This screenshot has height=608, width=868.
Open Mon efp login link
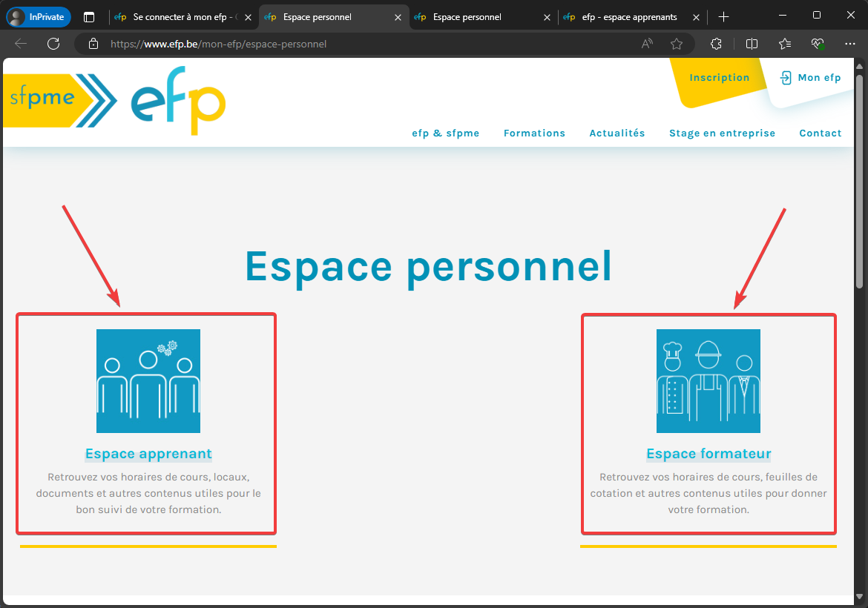coord(811,77)
